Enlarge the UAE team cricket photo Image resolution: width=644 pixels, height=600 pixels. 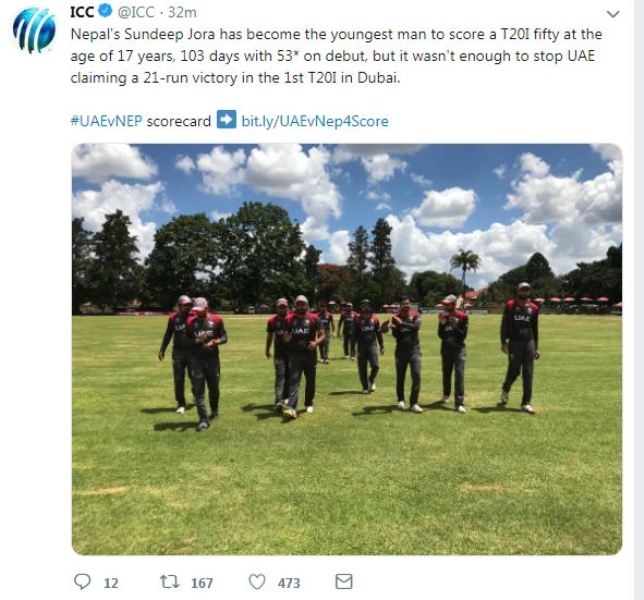(347, 349)
